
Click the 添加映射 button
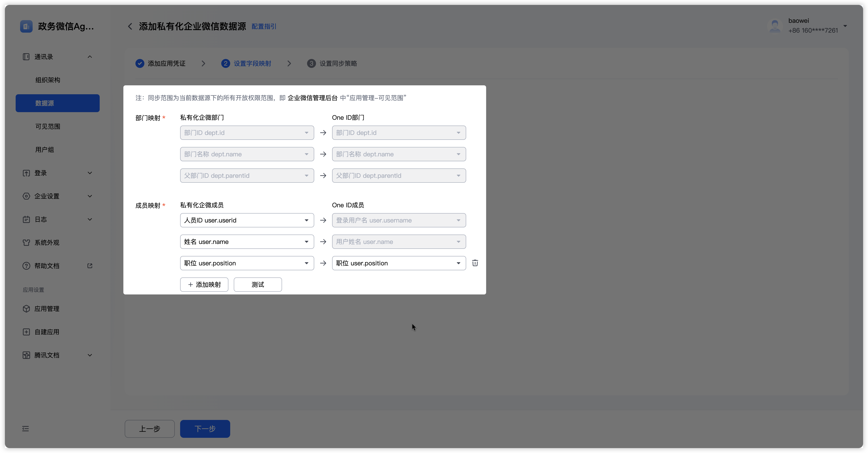click(x=204, y=285)
